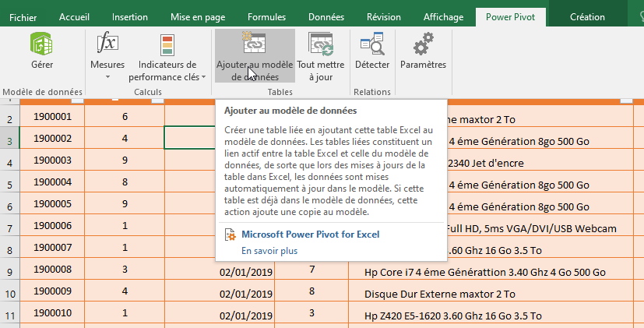
Task: Select the Power Pivot tab
Action: pyautogui.click(x=511, y=17)
